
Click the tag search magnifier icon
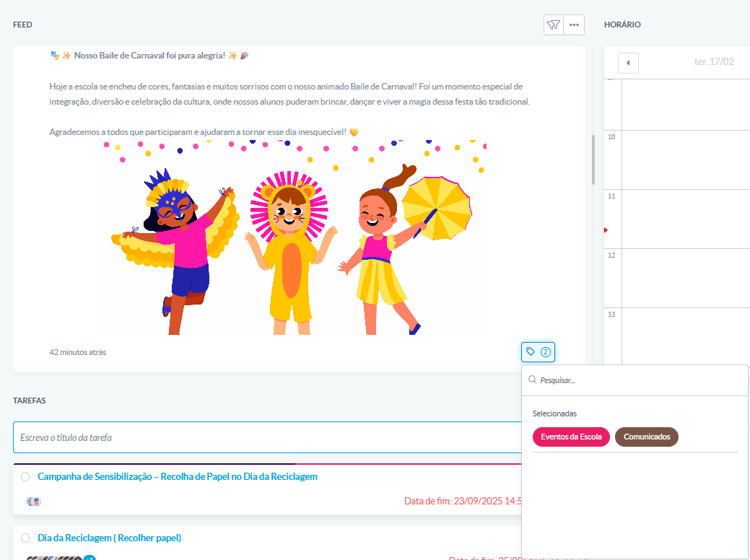tap(532, 380)
